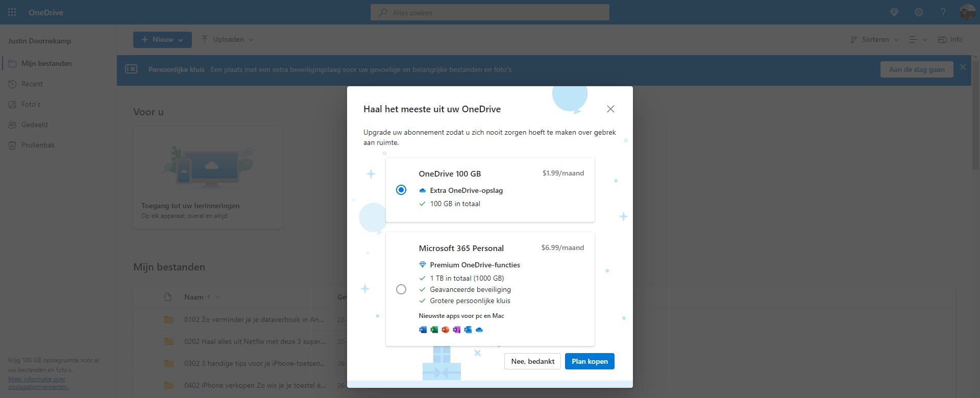Dismiss the Persoonlijke kluis banner
Viewport: 980px width, 398px height.
(x=963, y=67)
